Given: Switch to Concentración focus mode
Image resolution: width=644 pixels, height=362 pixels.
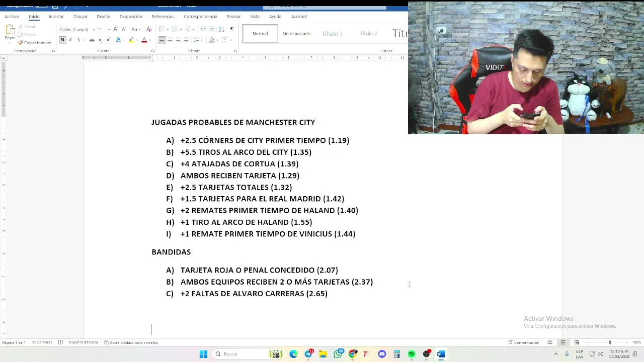Looking at the screenshot, I should (x=524, y=342).
